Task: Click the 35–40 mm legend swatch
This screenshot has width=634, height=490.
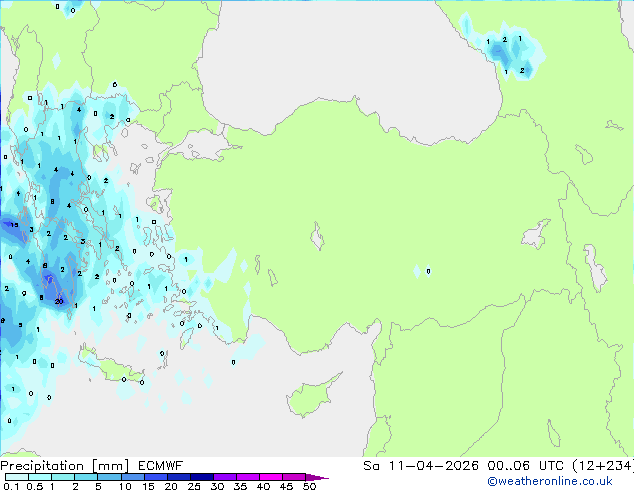Action: (247, 477)
